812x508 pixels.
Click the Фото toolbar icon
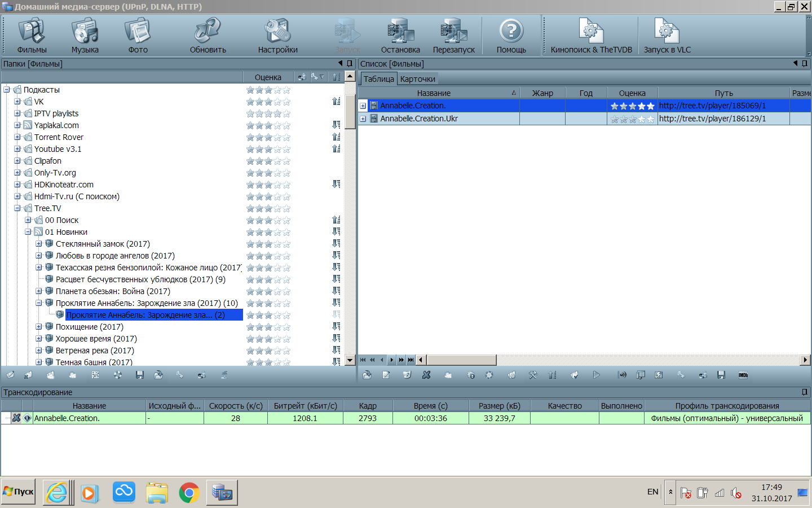point(138,36)
